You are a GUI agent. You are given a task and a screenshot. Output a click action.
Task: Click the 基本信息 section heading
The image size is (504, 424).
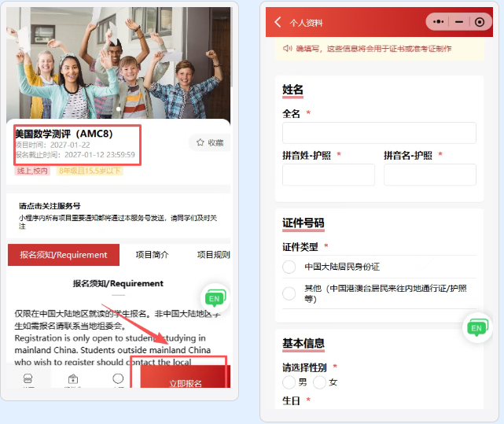point(303,343)
